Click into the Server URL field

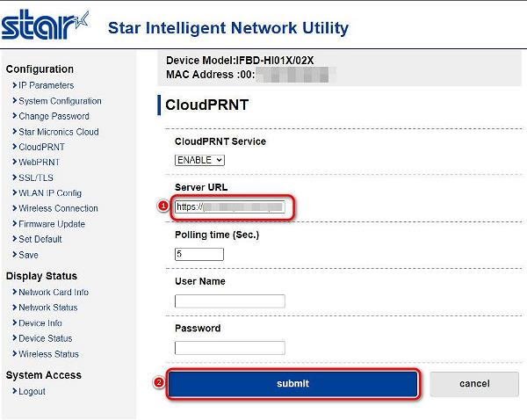pyautogui.click(x=230, y=206)
